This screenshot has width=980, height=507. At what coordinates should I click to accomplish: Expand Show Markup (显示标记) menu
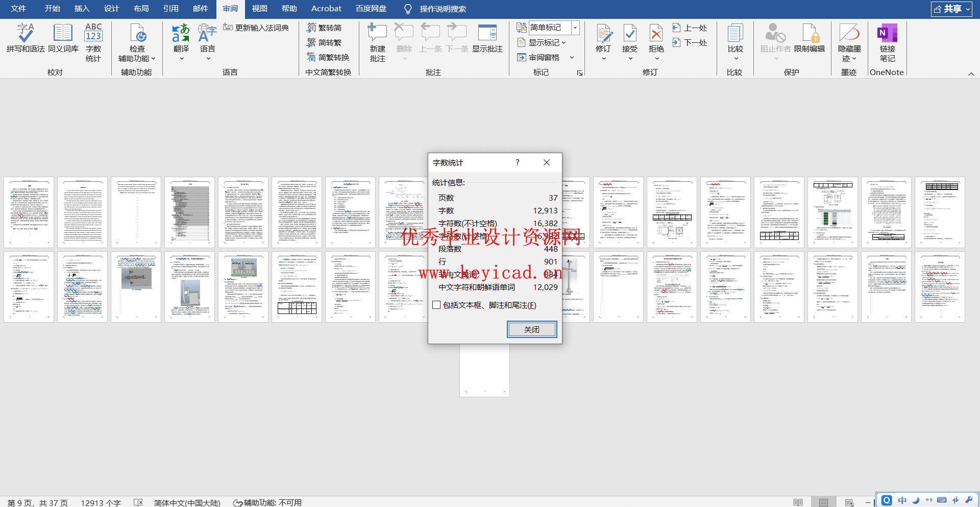point(542,42)
